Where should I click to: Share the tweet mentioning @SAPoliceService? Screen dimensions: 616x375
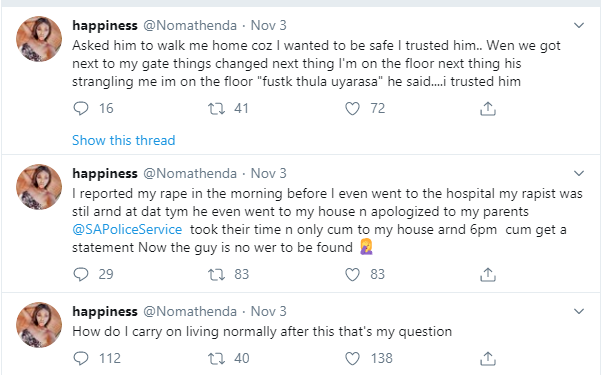[488, 274]
